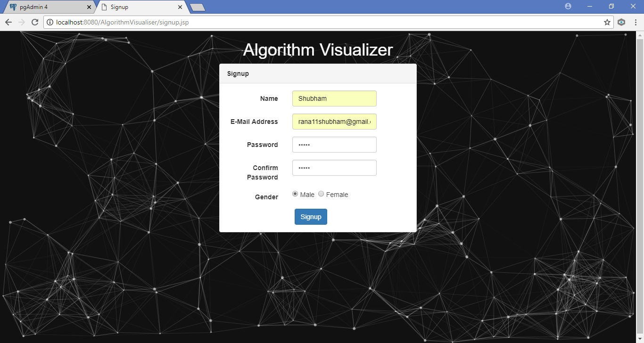Click the Algorithm Visualizer heading
The width and height of the screenshot is (644, 343).
pyautogui.click(x=318, y=50)
